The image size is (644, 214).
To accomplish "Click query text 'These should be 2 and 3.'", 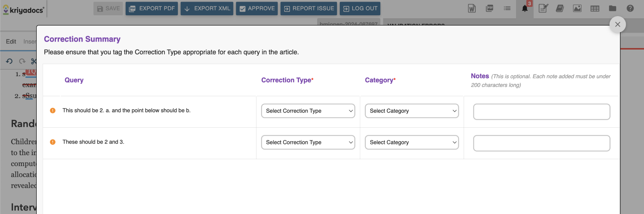I will [x=93, y=142].
